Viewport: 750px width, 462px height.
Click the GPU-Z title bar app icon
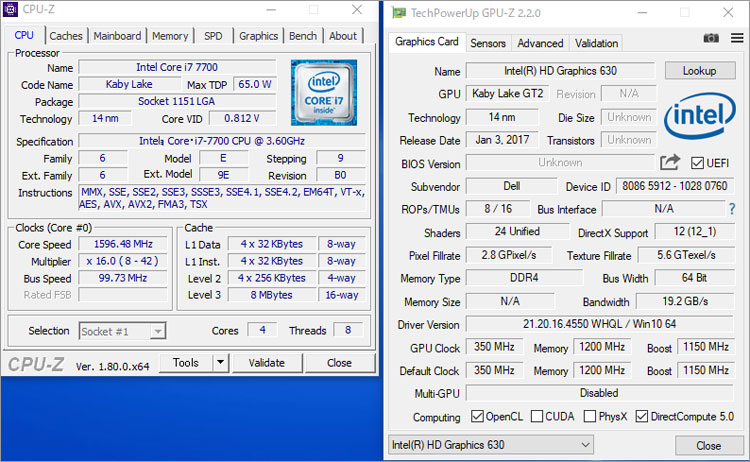tap(399, 14)
